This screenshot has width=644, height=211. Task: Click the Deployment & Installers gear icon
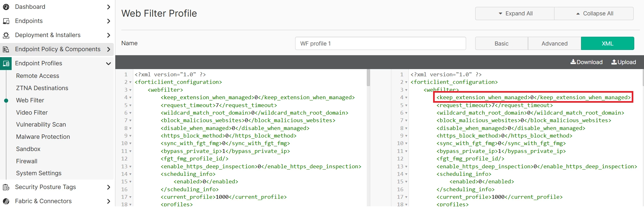[6, 35]
